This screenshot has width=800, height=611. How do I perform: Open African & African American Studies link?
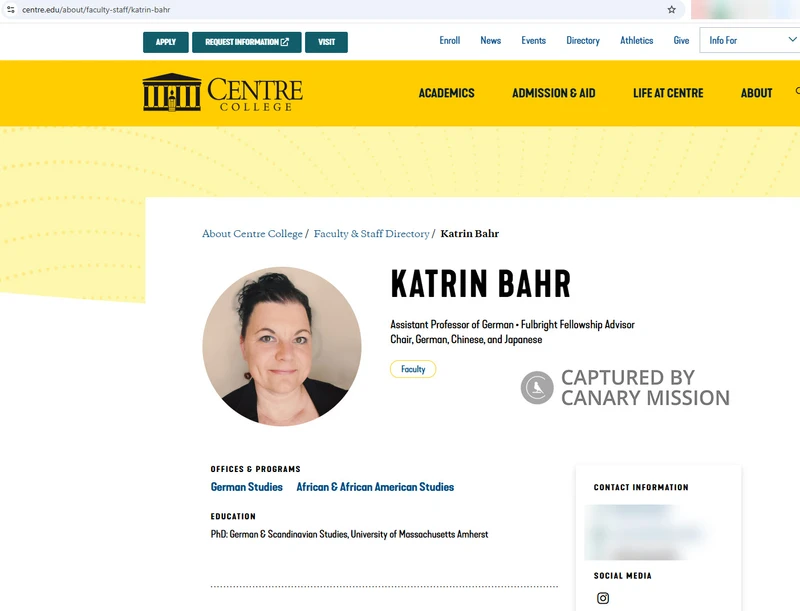(375, 487)
